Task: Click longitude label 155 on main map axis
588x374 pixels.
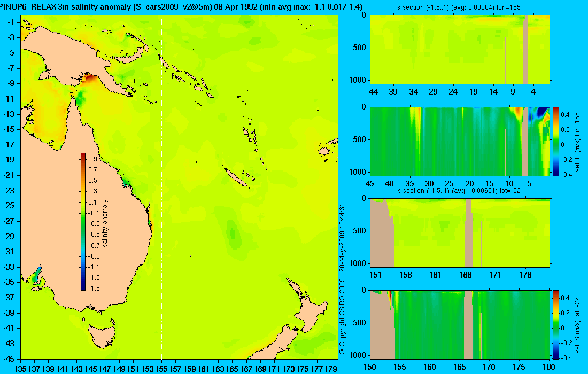Action: coord(161,369)
